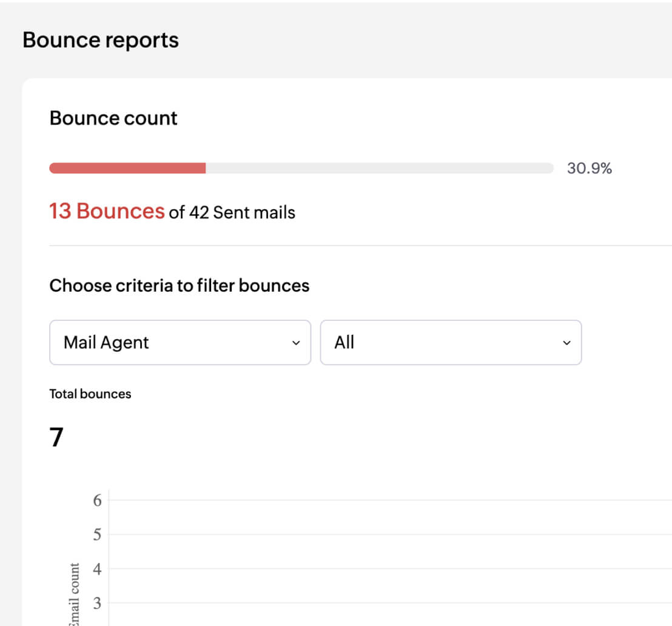The image size is (672, 626).
Task: Click the Choose criteria to filter bounces heading
Action: click(x=179, y=285)
